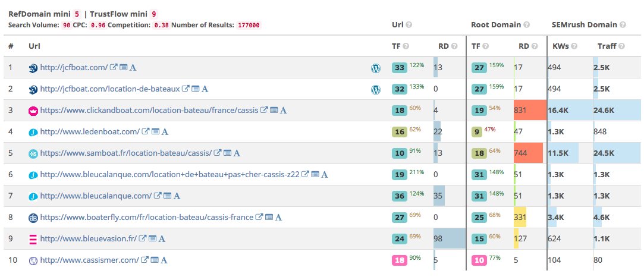Click RefDomain mini value 5
The width and height of the screenshot is (644, 280).
click(x=77, y=14)
